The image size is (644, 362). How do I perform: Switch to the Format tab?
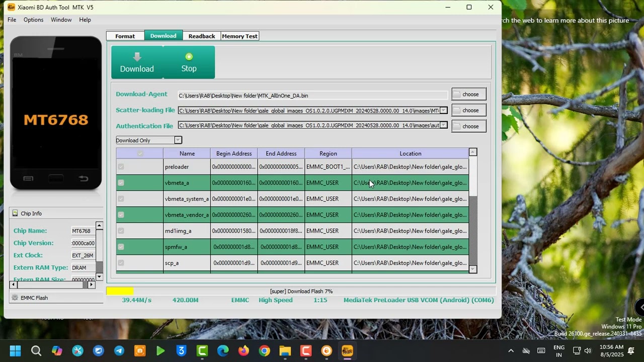[x=125, y=36]
